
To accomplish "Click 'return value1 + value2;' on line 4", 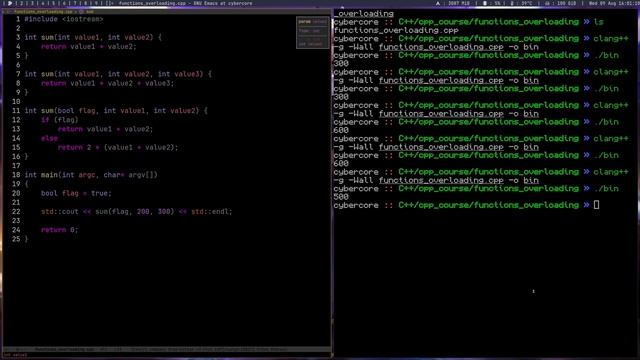I will click(x=89, y=47).
